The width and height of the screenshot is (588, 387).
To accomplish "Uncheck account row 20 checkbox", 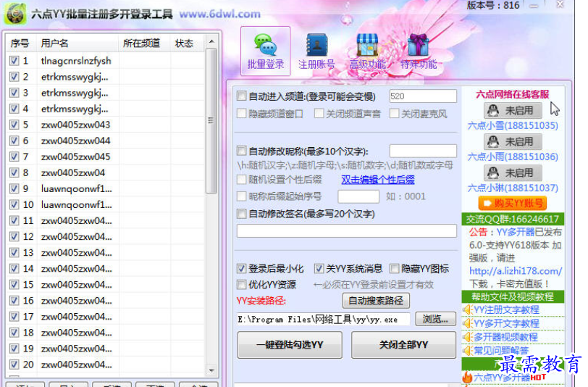I will (x=14, y=365).
